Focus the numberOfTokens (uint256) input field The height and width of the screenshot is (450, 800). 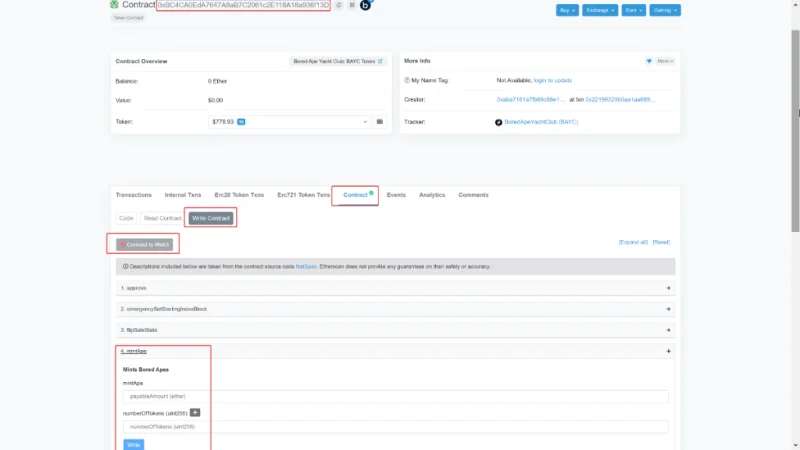tap(395, 427)
